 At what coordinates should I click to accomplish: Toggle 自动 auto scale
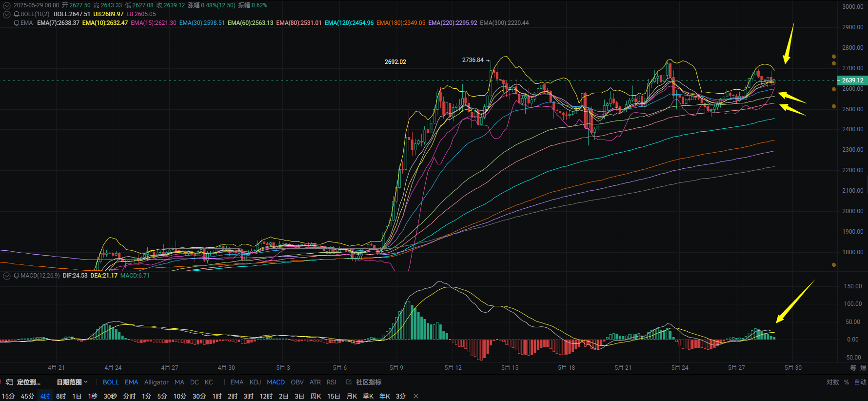coord(860,382)
